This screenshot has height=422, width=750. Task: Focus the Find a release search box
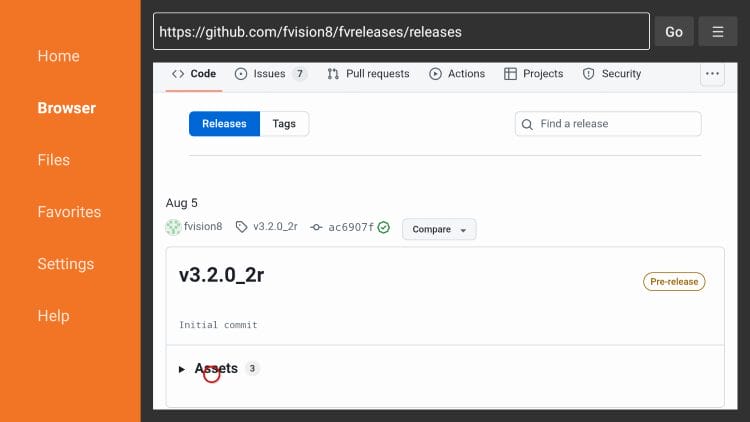click(x=615, y=124)
